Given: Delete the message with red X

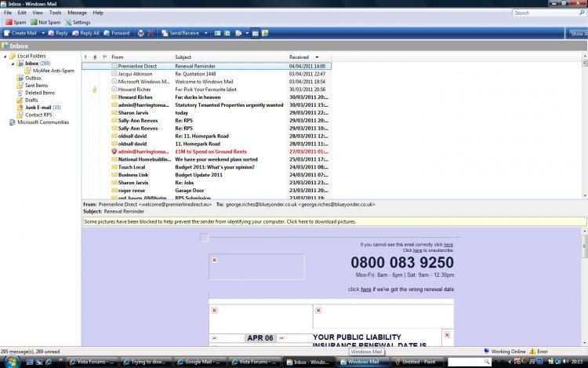Looking at the screenshot, I should (x=151, y=33).
